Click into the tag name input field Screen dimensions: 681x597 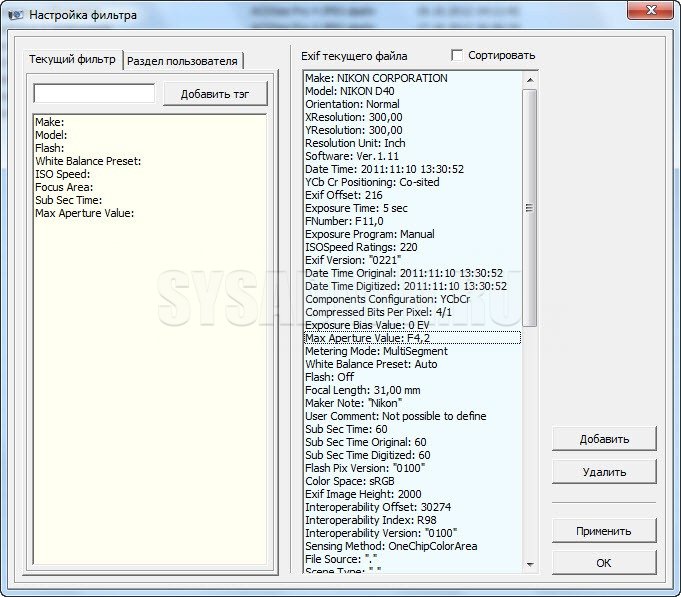94,93
